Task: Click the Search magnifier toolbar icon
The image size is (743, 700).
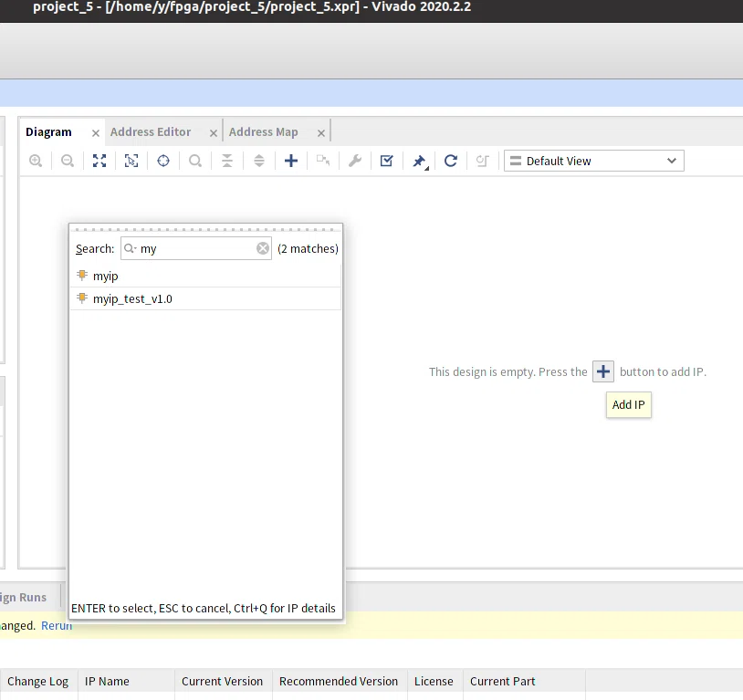Action: 195,161
